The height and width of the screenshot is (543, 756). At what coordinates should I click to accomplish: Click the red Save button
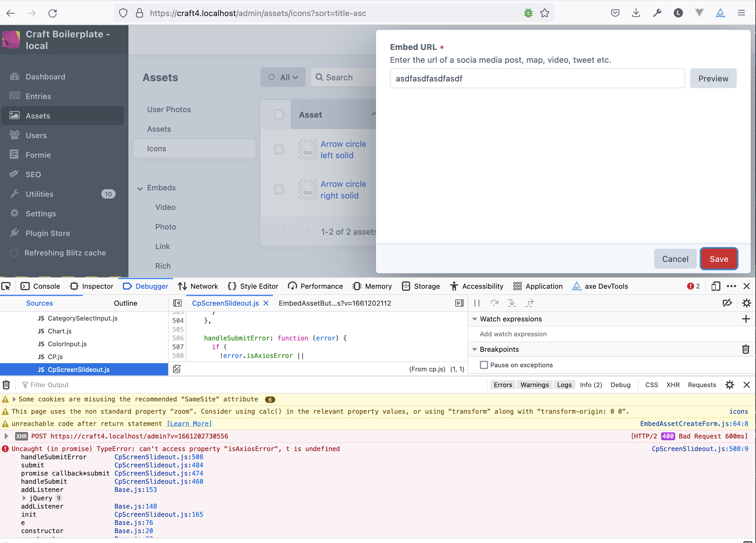click(x=719, y=259)
